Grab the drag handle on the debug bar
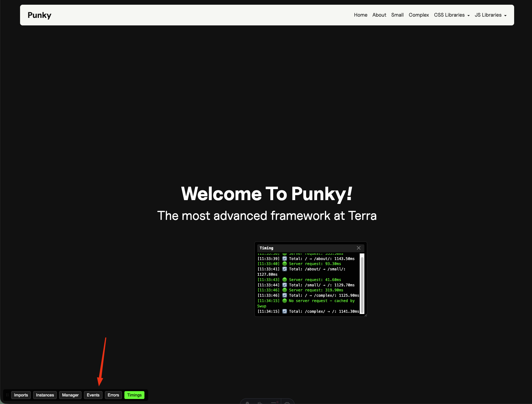 tap(7, 395)
